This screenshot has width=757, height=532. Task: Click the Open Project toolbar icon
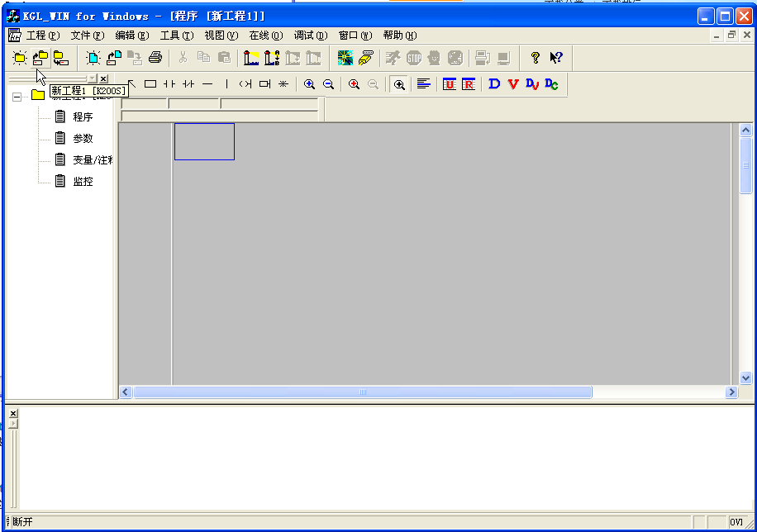[40, 58]
